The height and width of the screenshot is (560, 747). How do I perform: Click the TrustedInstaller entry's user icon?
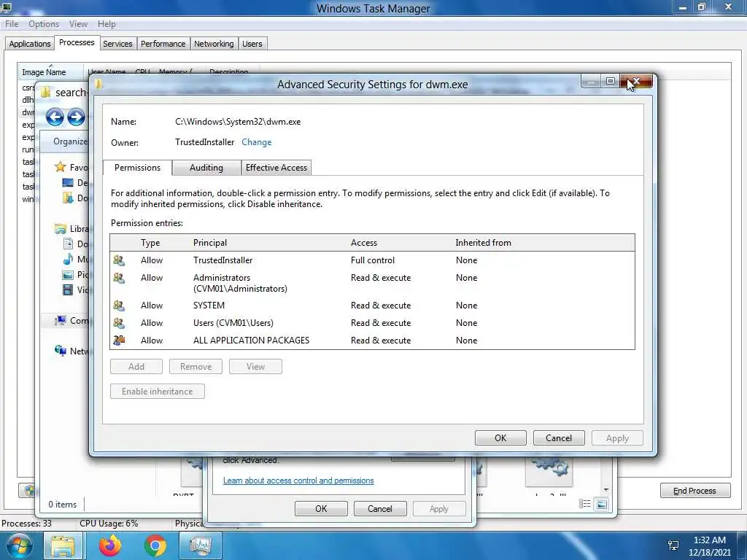(x=119, y=260)
